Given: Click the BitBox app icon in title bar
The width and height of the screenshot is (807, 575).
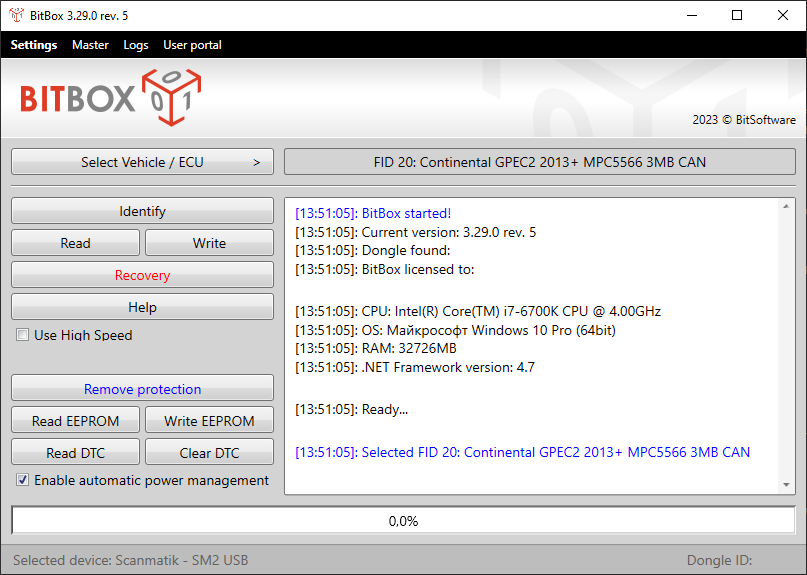Looking at the screenshot, I should [x=16, y=15].
